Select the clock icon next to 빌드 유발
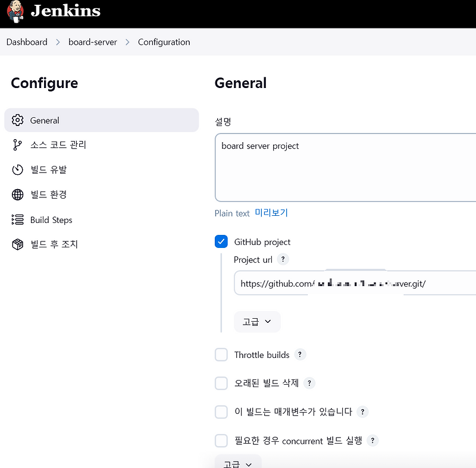The width and height of the screenshot is (476, 468). [18, 169]
